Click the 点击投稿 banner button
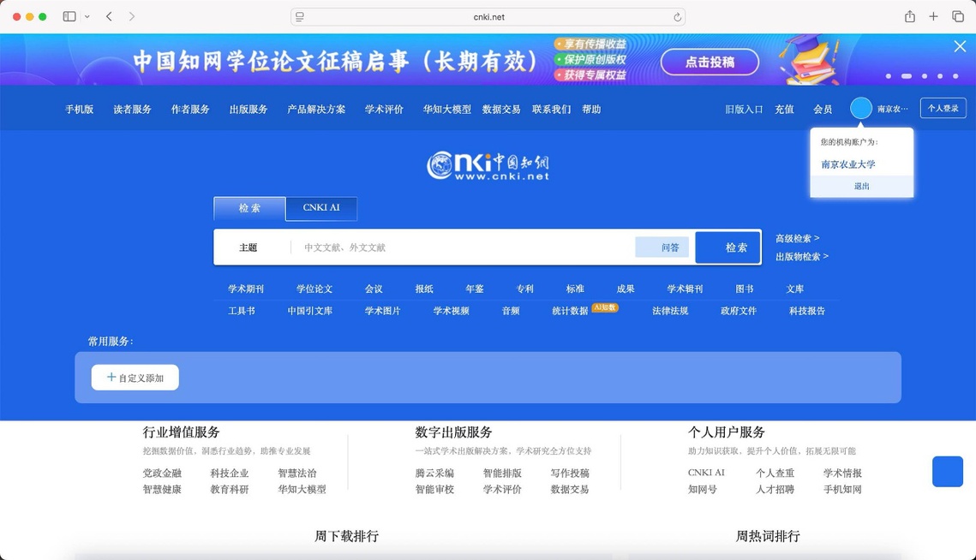 coord(710,62)
